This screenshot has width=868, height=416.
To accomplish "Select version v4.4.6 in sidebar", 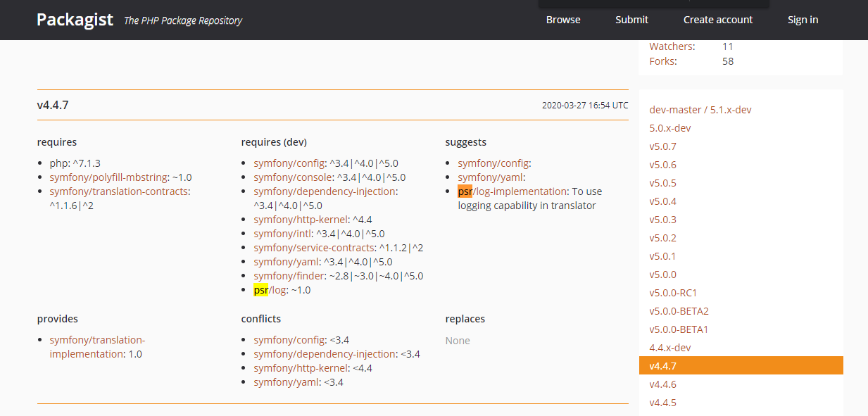I will 662,384.
